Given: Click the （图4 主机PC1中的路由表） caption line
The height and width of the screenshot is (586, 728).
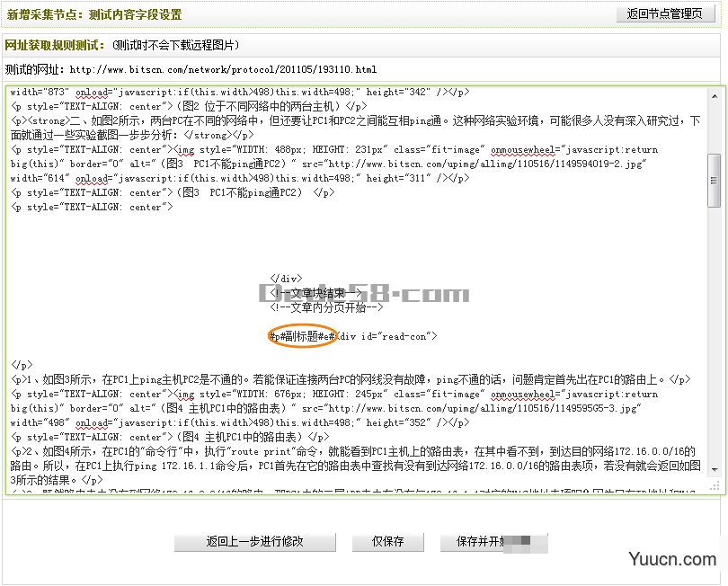Looking at the screenshot, I should [170, 437].
